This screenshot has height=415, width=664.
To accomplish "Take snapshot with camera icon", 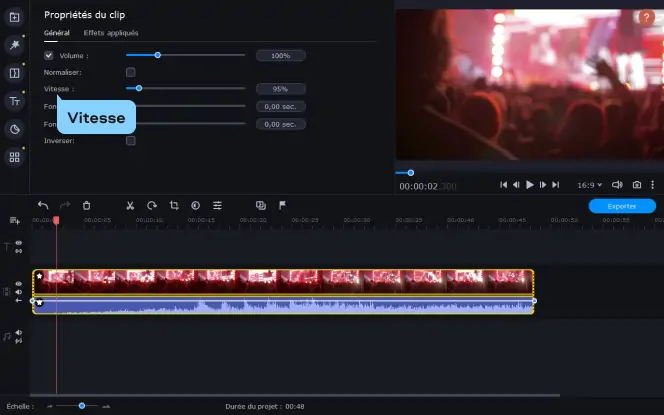I will click(636, 185).
